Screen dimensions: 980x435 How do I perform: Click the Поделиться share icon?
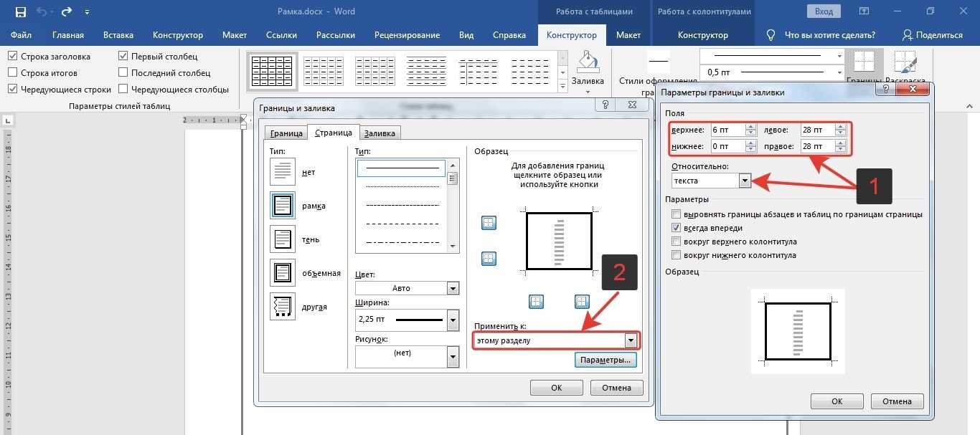[x=908, y=35]
